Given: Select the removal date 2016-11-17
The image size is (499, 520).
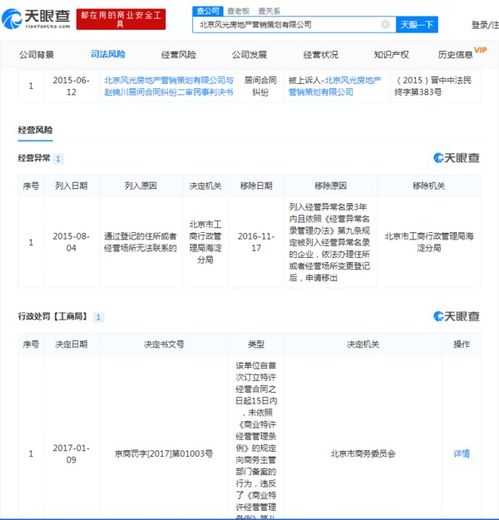Looking at the screenshot, I should [x=256, y=242].
